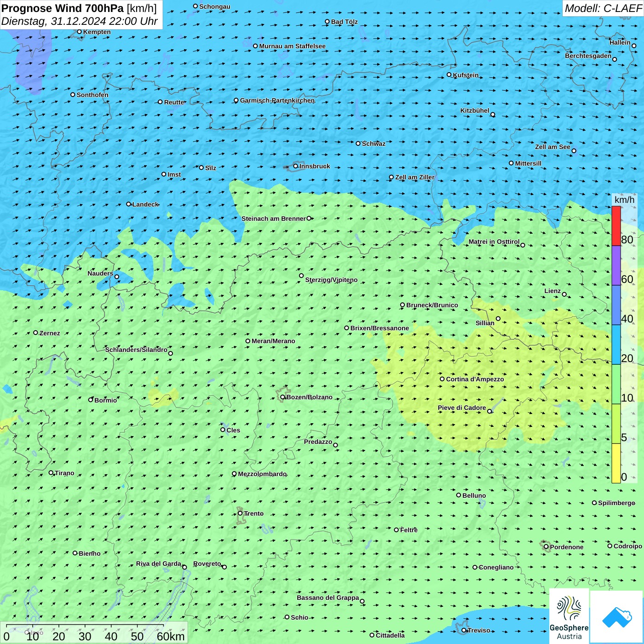Image resolution: width=644 pixels, height=644 pixels.
Task: Click the Trento city marker
Action: (240, 513)
